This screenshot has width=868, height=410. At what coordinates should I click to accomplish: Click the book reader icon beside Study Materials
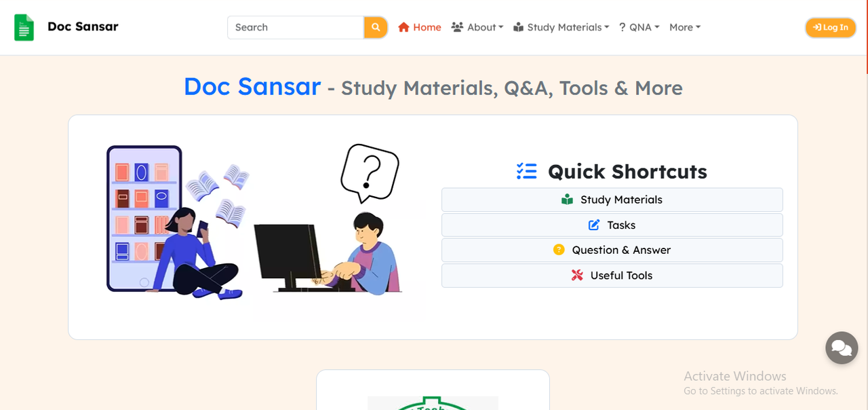(x=518, y=27)
